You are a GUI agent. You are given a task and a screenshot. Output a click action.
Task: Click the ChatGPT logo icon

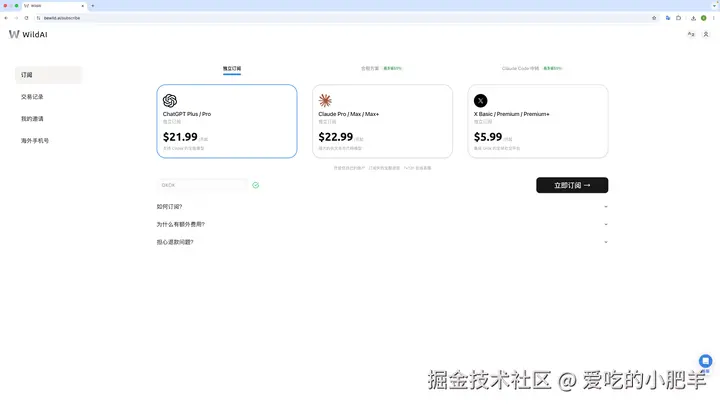[170, 101]
